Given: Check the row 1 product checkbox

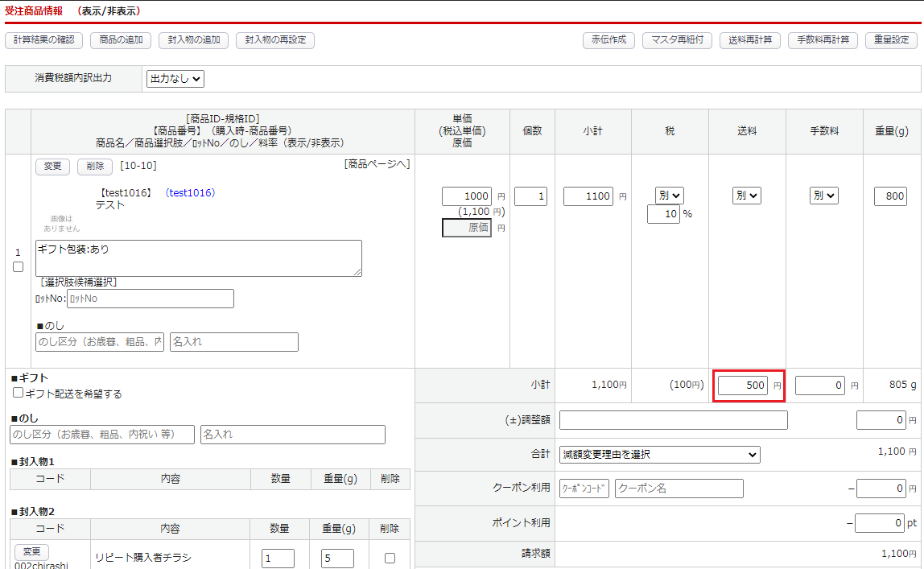Looking at the screenshot, I should pyautogui.click(x=18, y=267).
